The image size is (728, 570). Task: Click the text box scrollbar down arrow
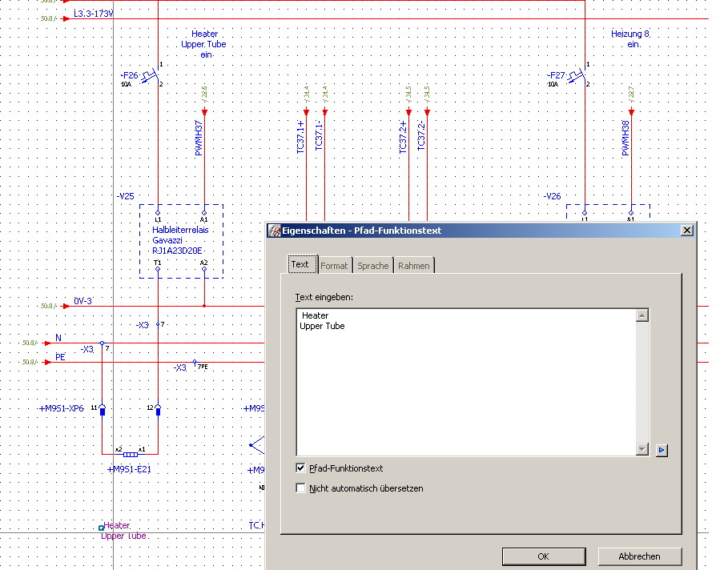click(642, 449)
